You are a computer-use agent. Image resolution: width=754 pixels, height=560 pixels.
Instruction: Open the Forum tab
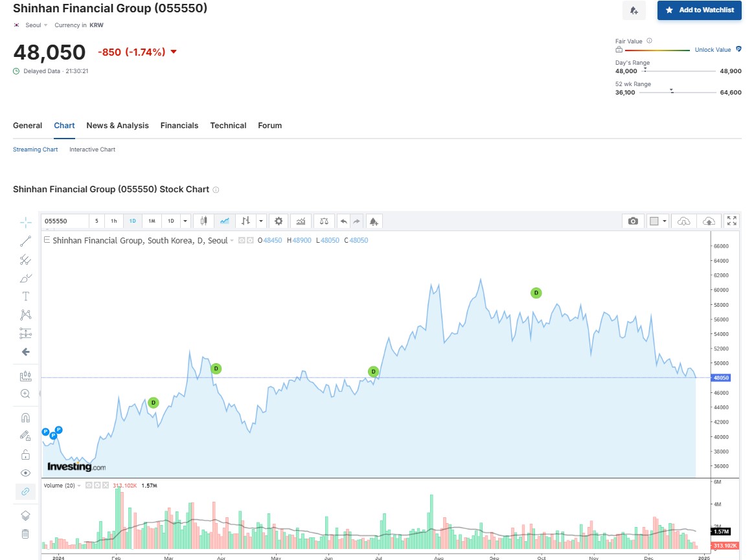pos(269,126)
